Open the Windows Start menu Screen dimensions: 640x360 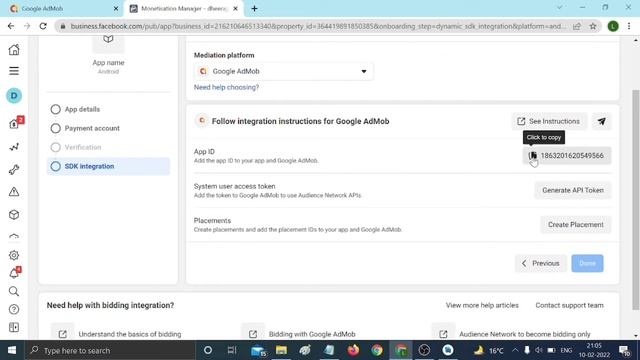tap(12, 350)
